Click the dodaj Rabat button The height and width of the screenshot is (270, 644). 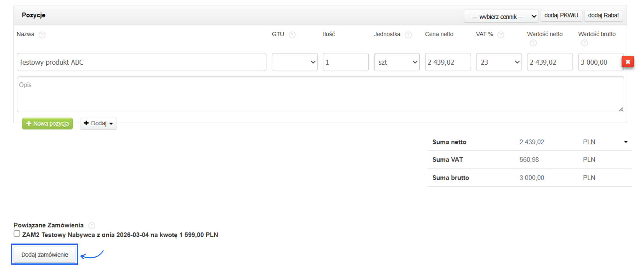coord(603,15)
